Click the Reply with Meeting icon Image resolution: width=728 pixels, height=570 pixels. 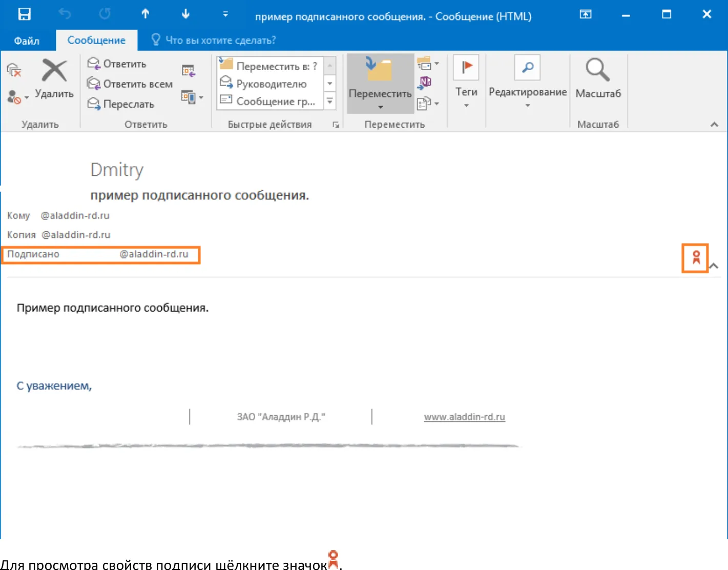tap(189, 71)
